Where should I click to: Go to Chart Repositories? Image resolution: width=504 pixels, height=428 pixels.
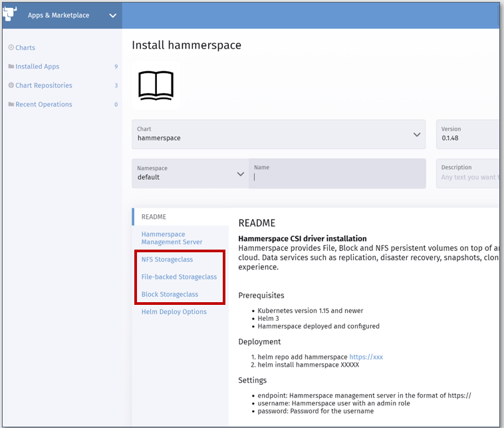click(x=44, y=85)
